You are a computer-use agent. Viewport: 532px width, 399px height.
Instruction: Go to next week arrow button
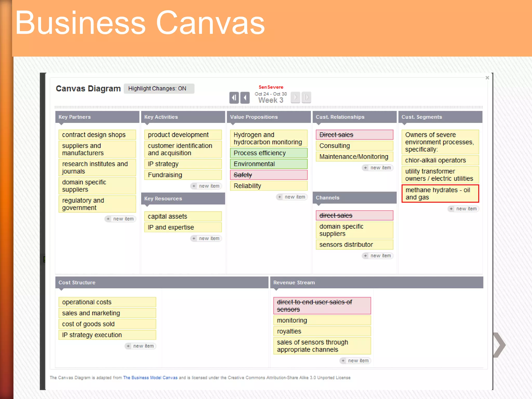click(295, 98)
